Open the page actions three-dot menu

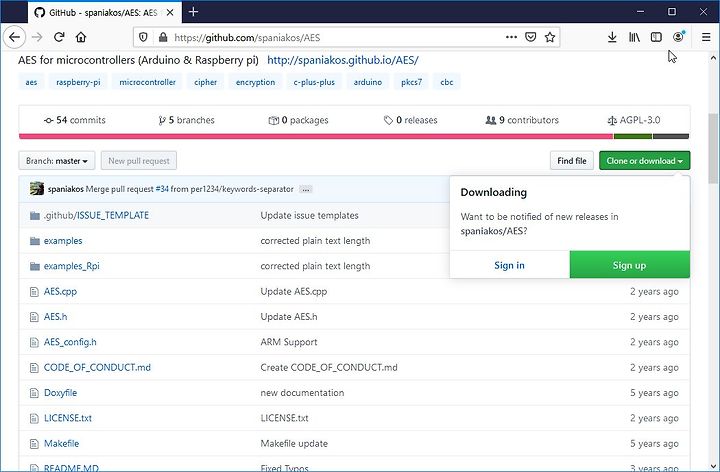click(x=511, y=37)
